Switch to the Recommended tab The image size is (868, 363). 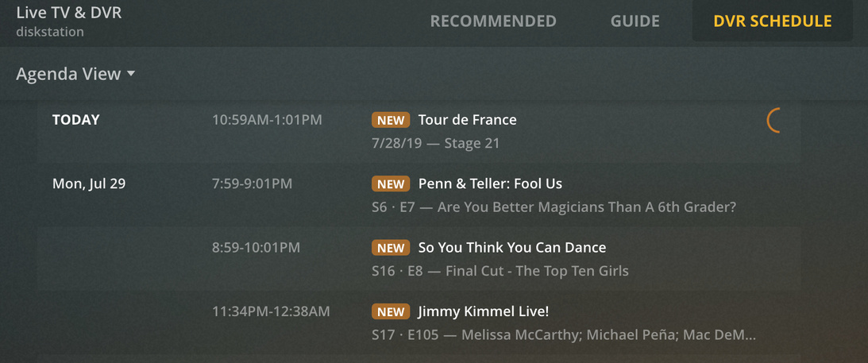492,21
